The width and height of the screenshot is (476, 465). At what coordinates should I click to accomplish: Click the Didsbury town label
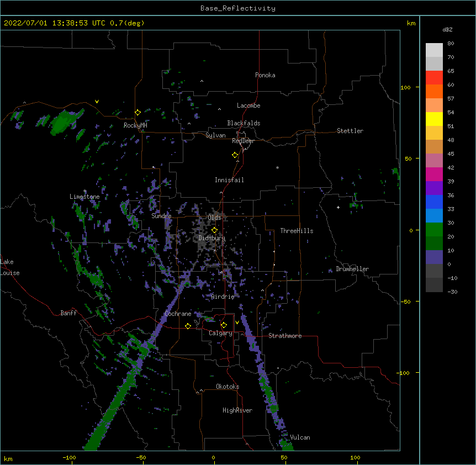(212, 238)
